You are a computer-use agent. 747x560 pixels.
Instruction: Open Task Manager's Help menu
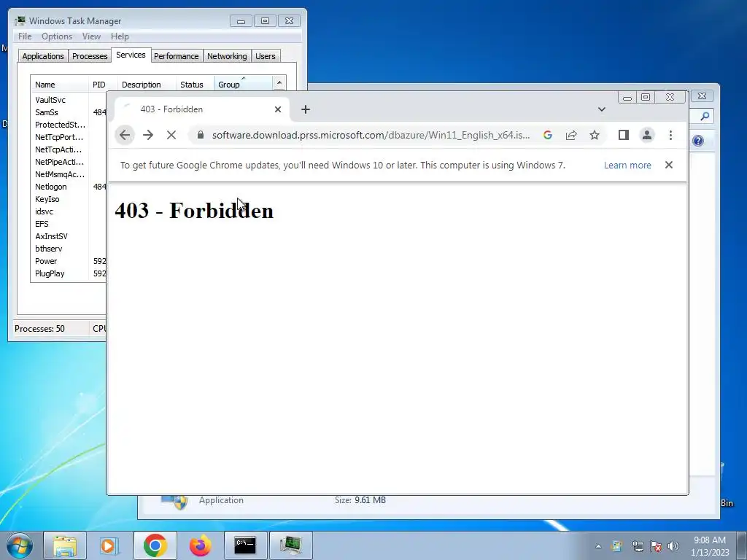click(120, 36)
